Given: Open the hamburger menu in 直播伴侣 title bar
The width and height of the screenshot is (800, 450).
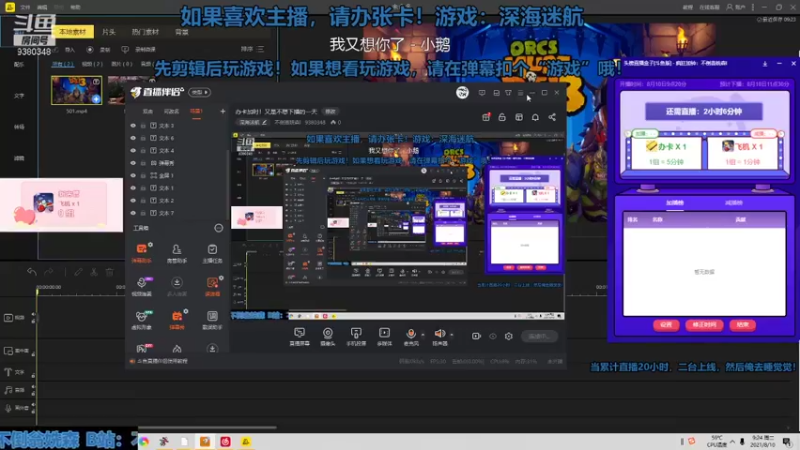Looking at the screenshot, I should coord(520,93).
